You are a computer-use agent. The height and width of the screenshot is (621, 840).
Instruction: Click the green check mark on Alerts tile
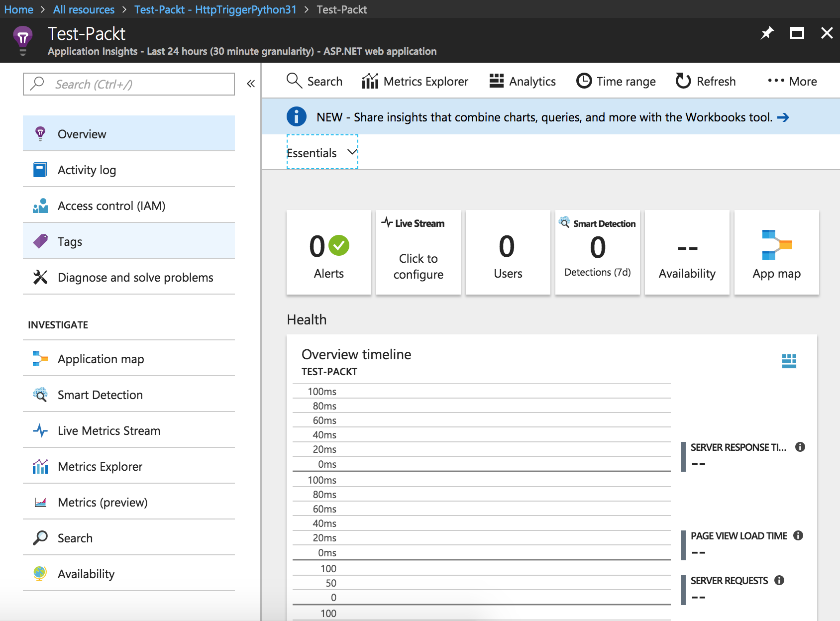(339, 245)
